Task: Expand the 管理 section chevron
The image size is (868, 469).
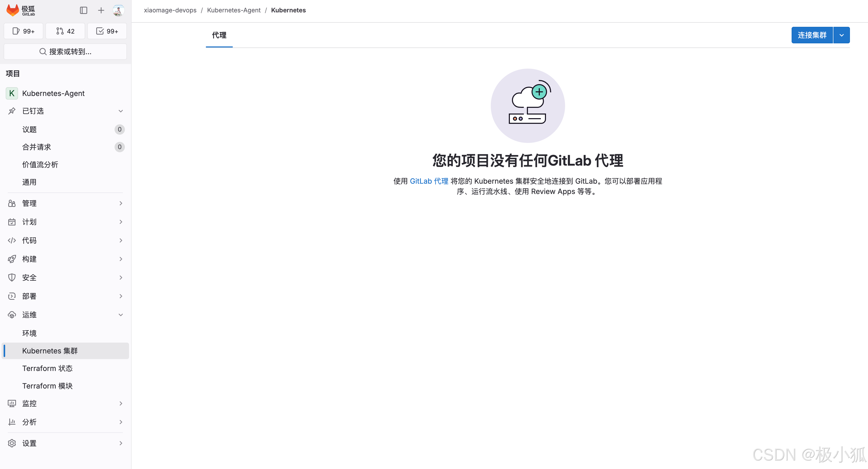Action: coord(121,203)
